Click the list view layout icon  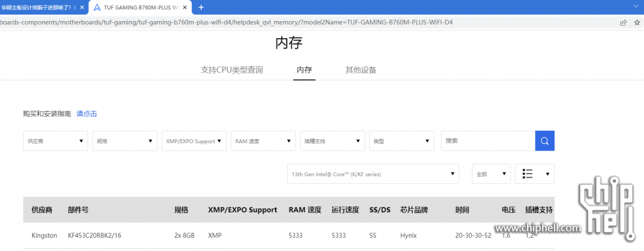(528, 173)
